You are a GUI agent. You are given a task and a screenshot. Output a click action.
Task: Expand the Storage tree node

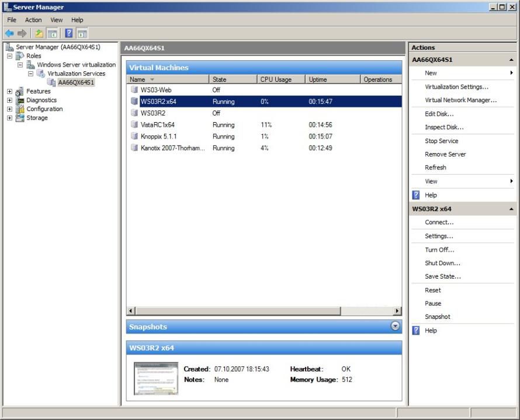9,118
